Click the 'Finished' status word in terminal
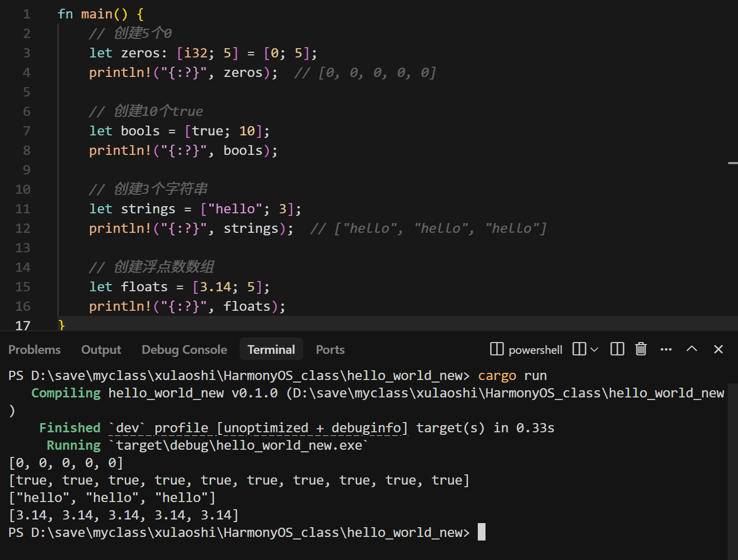738x560 pixels. pyautogui.click(x=70, y=428)
